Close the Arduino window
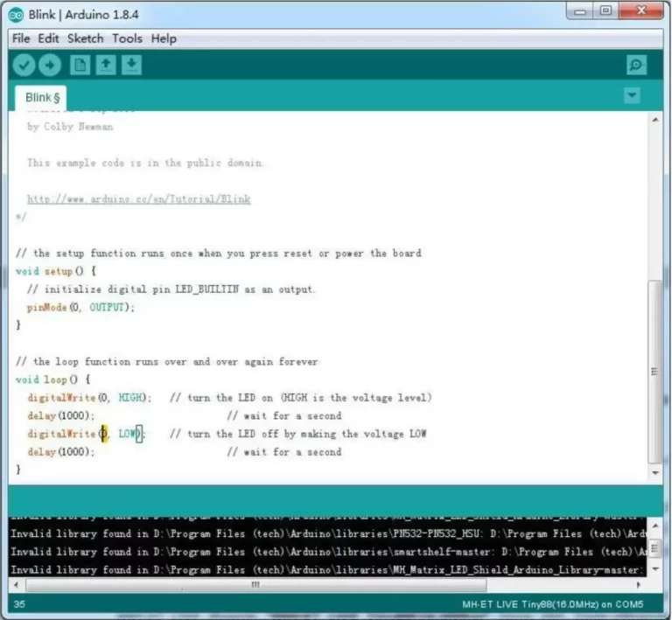 tap(641, 11)
